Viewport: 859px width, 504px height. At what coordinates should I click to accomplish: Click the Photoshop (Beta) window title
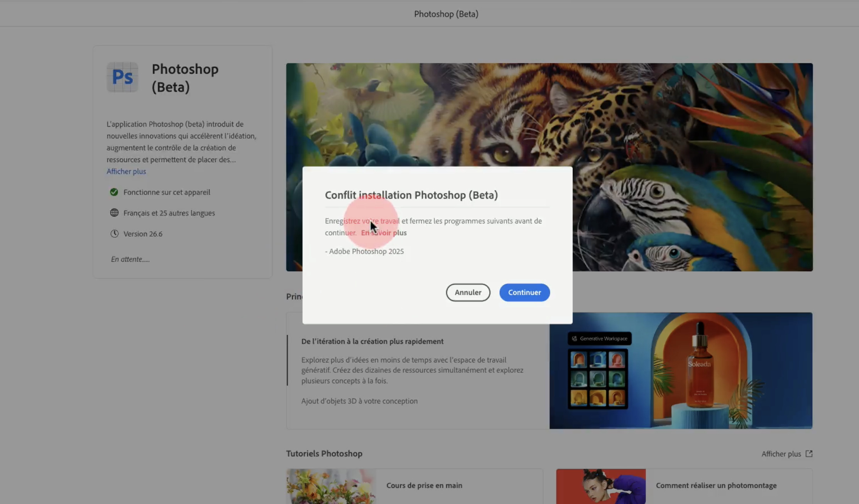446,14
